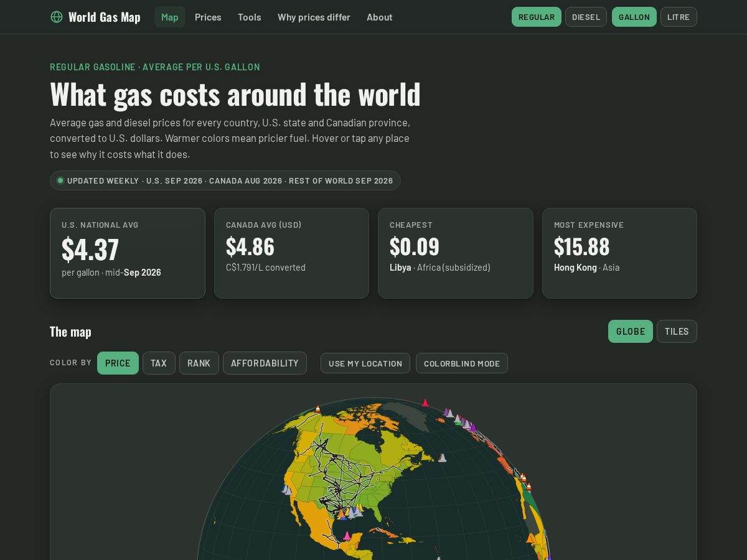Color the map by Affordability

pos(265,363)
